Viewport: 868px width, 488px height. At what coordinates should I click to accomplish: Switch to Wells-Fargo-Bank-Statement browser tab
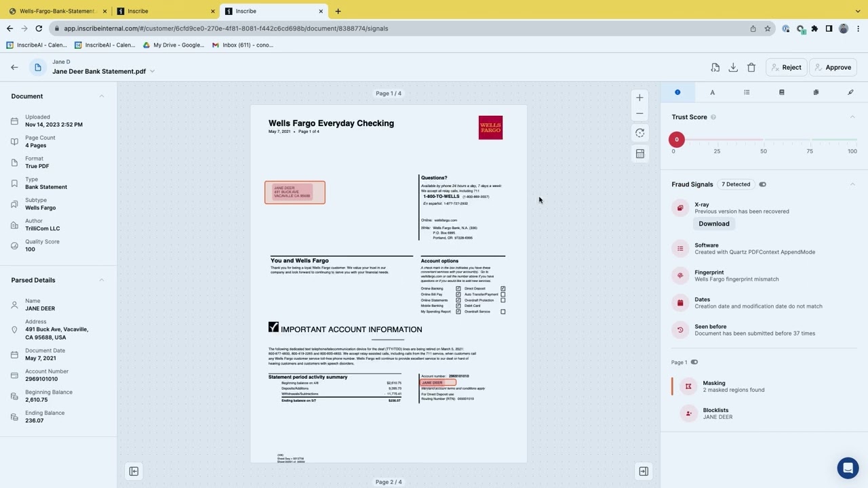tap(58, 11)
